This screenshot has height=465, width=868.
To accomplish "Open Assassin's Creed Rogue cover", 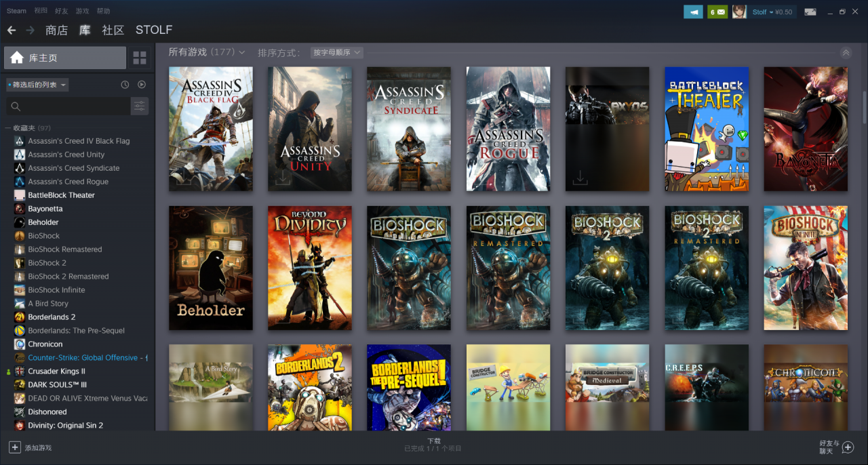I will [508, 129].
